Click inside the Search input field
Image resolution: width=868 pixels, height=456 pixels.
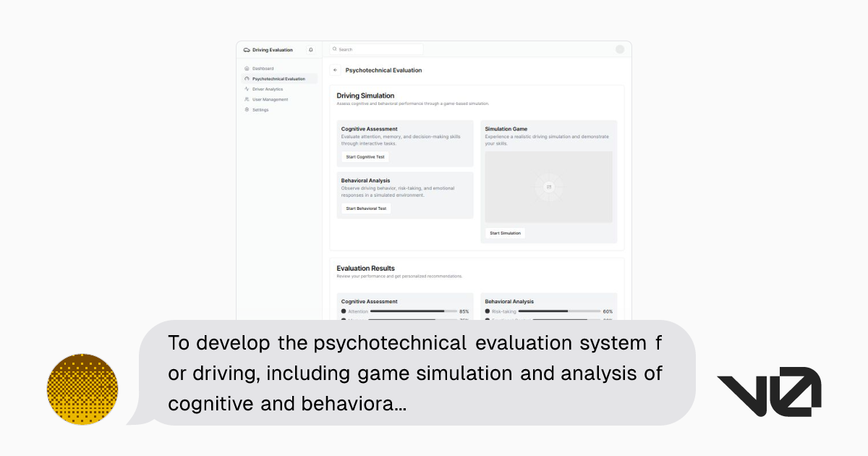tap(376, 48)
